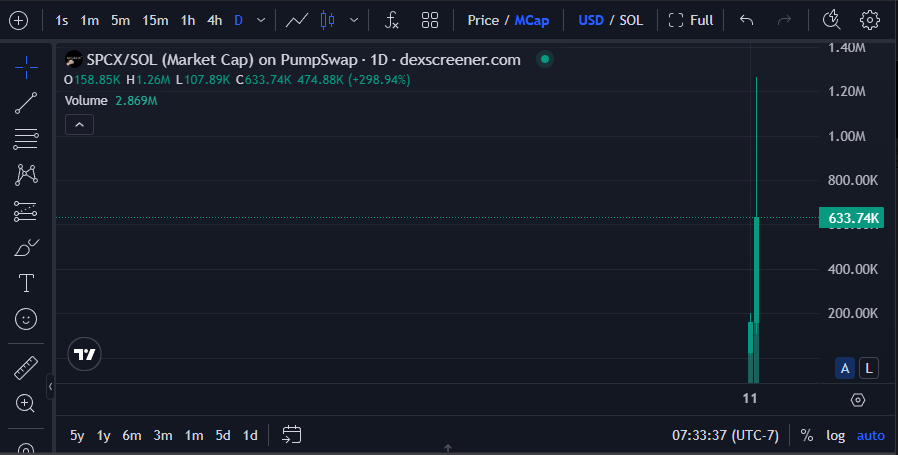The image size is (898, 455).
Task: Open chart settings gear icon
Action: click(x=870, y=21)
